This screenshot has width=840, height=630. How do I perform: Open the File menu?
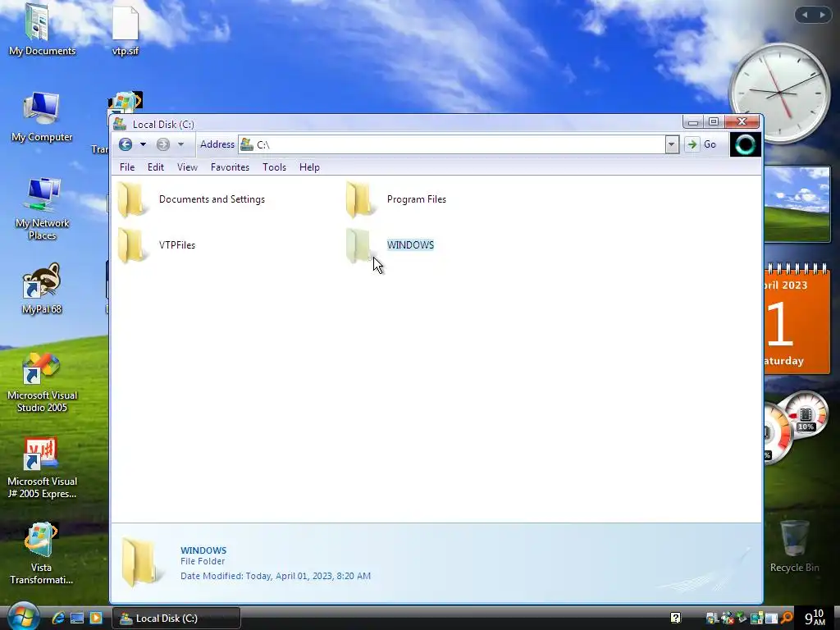pyautogui.click(x=127, y=167)
